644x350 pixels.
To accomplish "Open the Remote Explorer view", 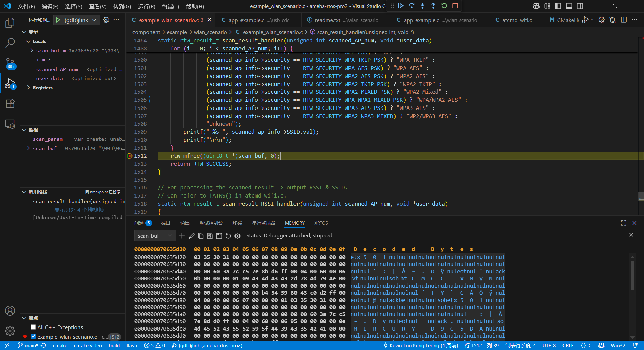I will pos(10,124).
